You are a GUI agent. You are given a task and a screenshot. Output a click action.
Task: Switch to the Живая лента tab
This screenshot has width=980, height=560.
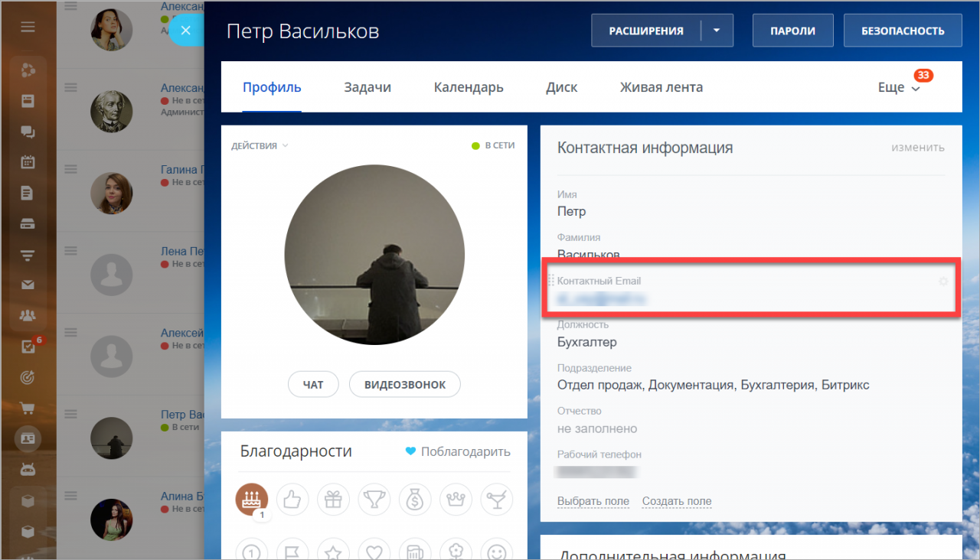coord(661,87)
